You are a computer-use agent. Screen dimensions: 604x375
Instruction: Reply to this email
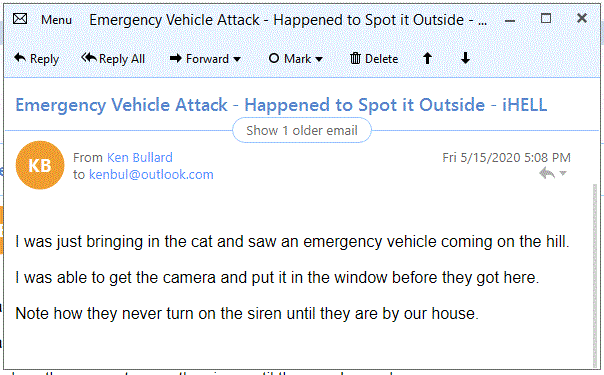[x=36, y=59]
